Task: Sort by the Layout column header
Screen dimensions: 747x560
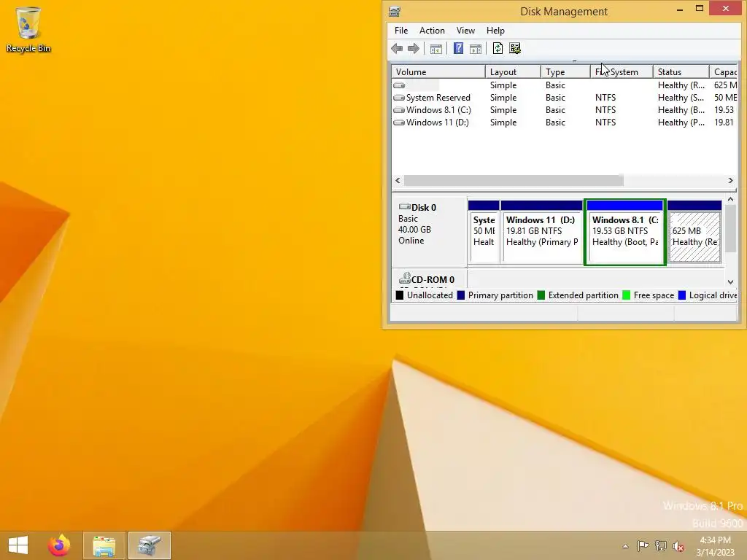Action: 513,72
